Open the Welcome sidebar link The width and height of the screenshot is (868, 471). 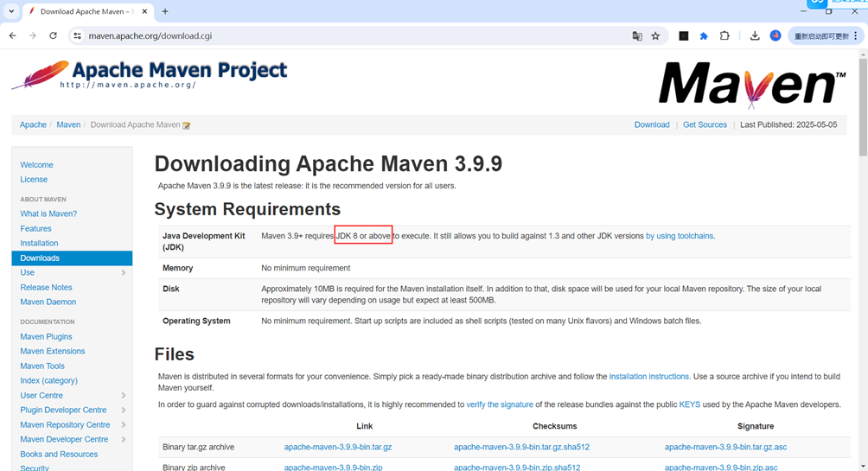point(36,165)
